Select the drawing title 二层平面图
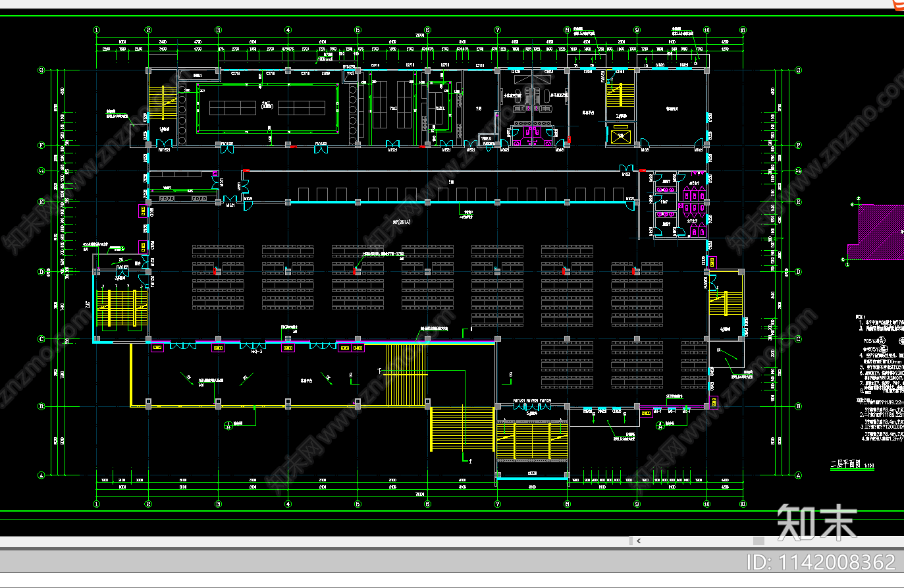The height and width of the screenshot is (588, 904). coord(845,464)
